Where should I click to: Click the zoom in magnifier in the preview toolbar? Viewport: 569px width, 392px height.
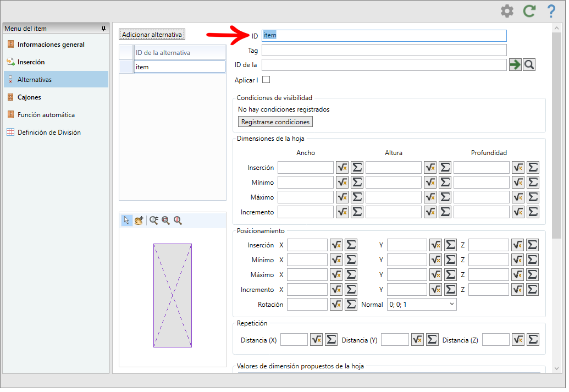154,220
